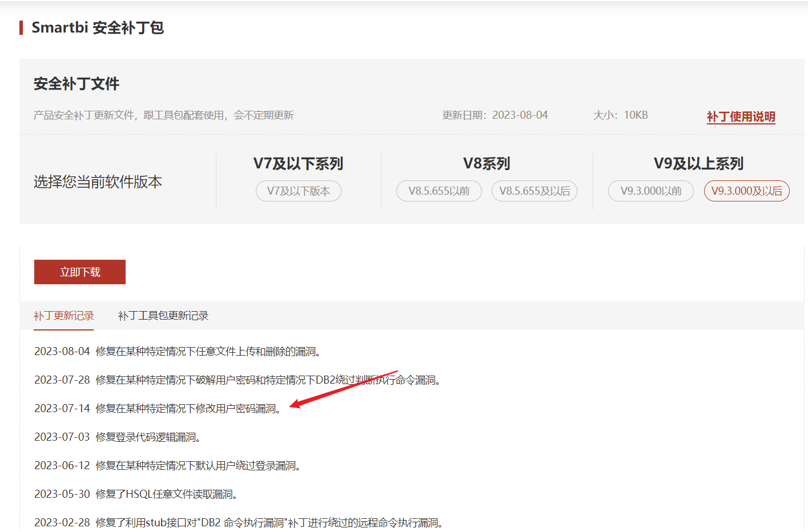Click the V8系列 column heading

pos(487,164)
